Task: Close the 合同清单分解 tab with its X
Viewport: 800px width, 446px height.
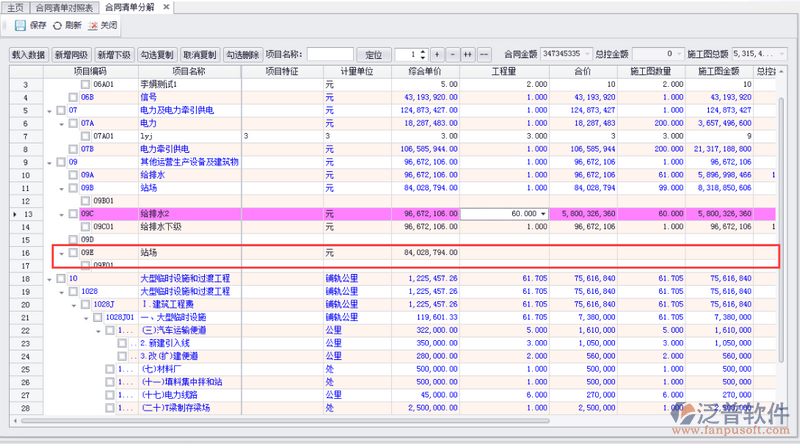Action: [165, 7]
